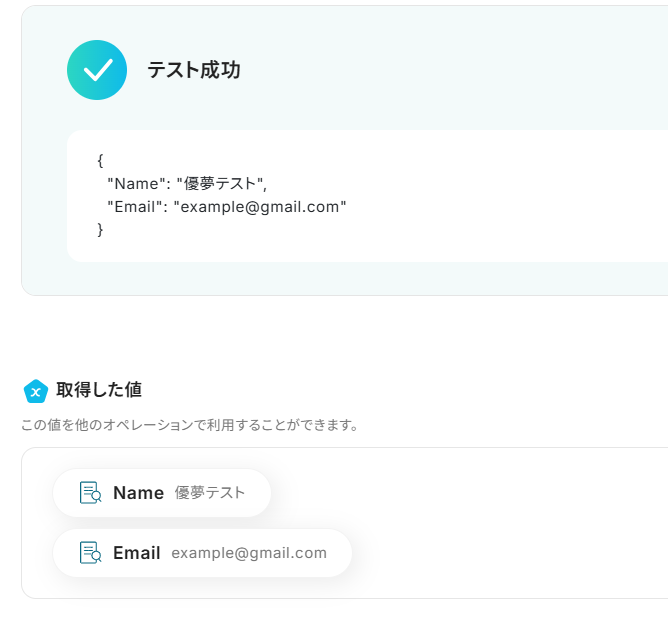This screenshot has width=668, height=618.
Task: Click the opening brace of the JSON result
Action: click(x=100, y=160)
